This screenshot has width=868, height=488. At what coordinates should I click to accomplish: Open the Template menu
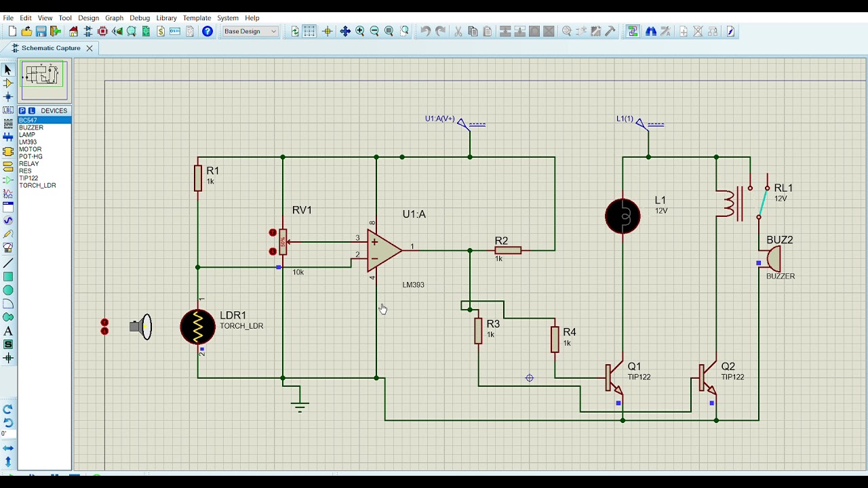point(197,18)
